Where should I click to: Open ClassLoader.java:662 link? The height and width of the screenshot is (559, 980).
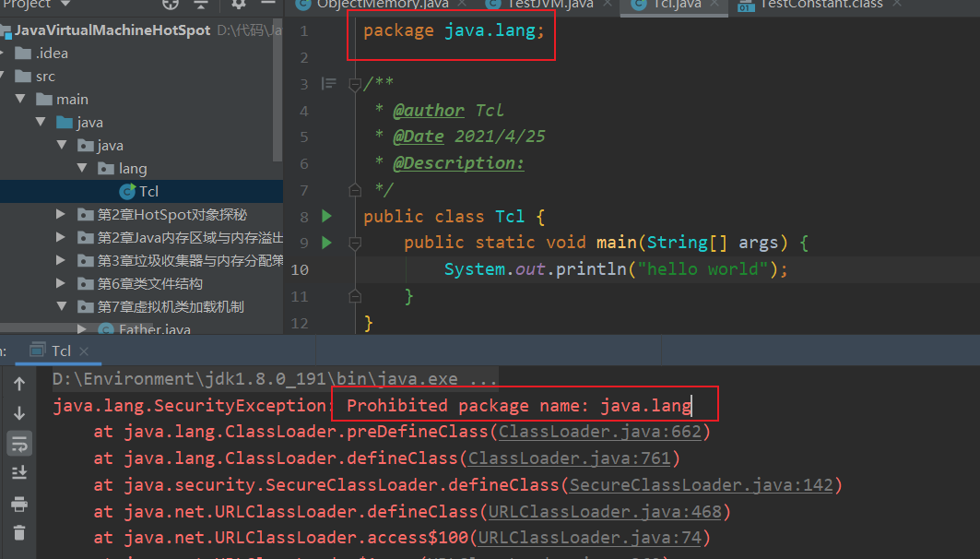tap(600, 432)
